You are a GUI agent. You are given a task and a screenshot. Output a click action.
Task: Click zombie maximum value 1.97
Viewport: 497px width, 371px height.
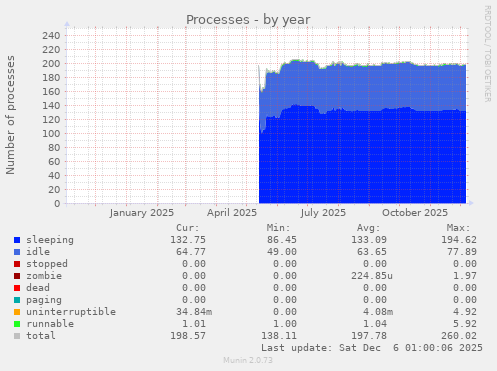465,276
